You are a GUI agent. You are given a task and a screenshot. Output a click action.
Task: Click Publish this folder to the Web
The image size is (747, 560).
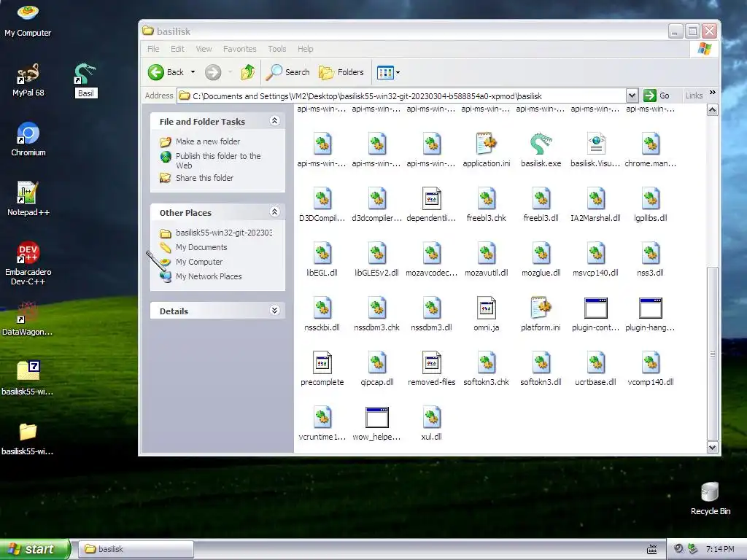[x=218, y=160]
